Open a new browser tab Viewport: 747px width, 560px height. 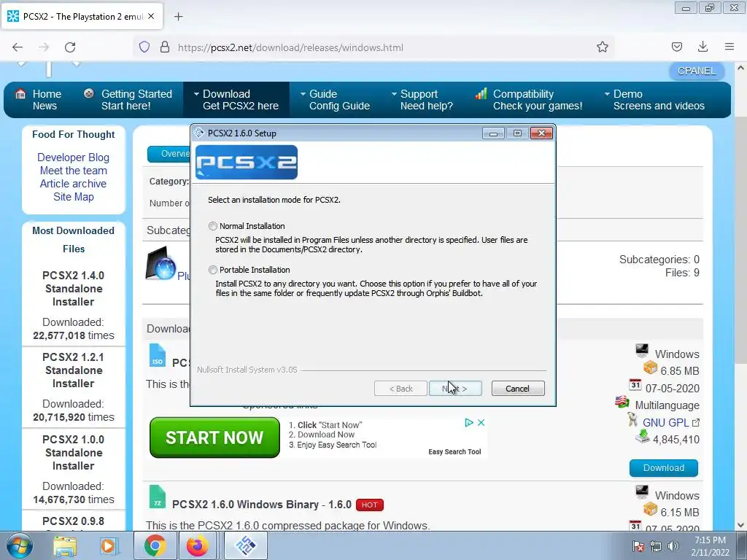(178, 17)
